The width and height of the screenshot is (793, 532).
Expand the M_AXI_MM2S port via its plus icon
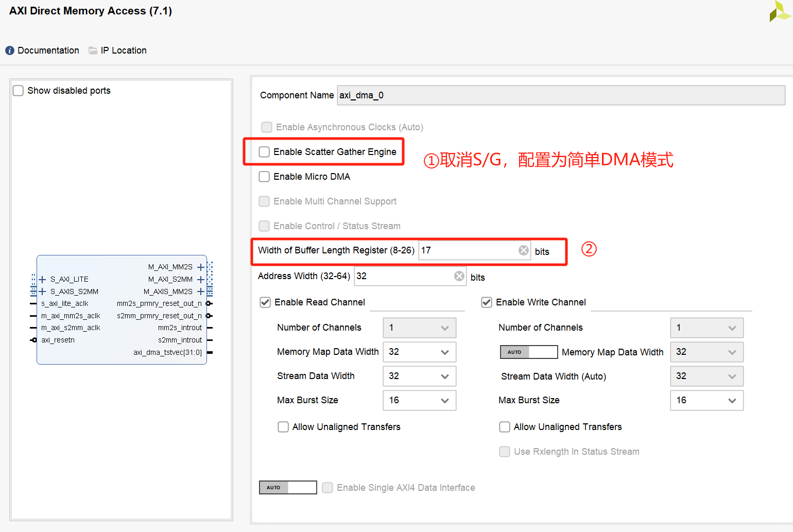[200, 267]
